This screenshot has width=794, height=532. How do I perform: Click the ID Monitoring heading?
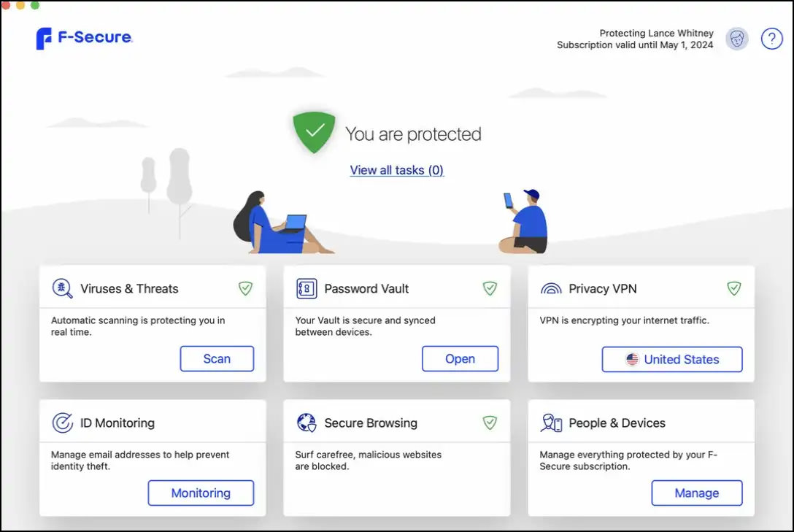(x=117, y=423)
